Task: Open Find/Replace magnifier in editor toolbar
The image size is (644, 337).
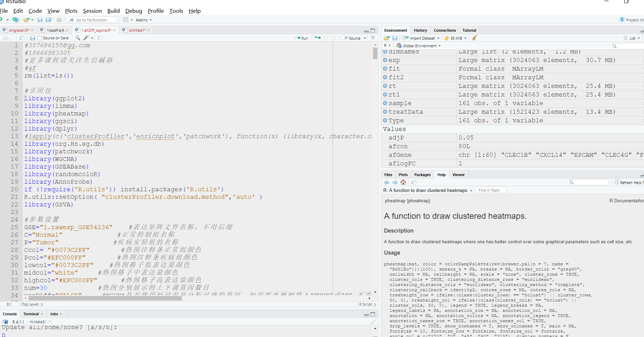Action: 78,38
